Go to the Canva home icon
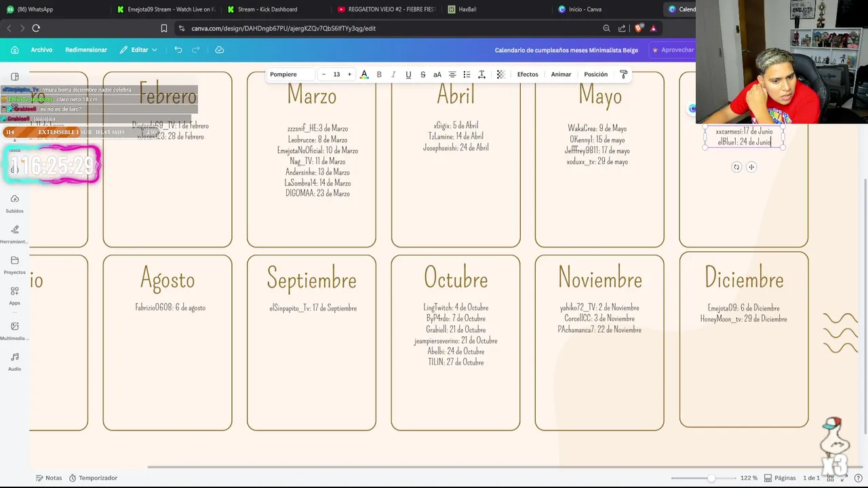The width and height of the screenshot is (868, 488). 15,49
